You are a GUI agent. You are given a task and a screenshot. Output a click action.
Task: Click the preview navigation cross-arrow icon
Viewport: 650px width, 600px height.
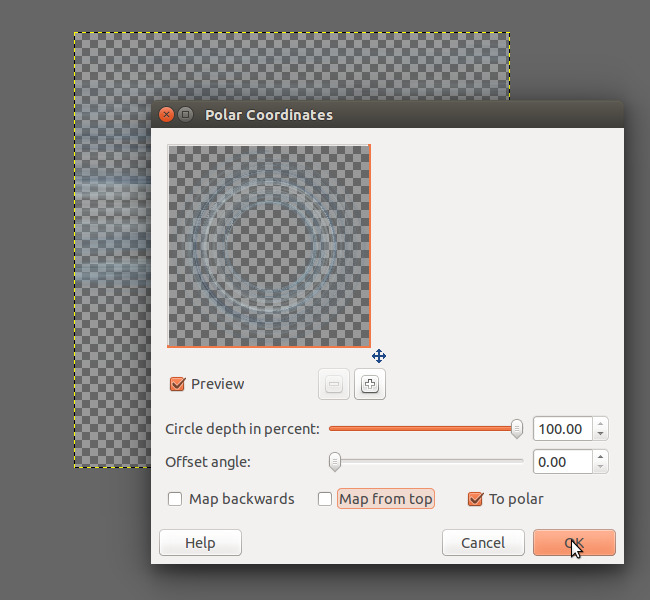tap(379, 356)
